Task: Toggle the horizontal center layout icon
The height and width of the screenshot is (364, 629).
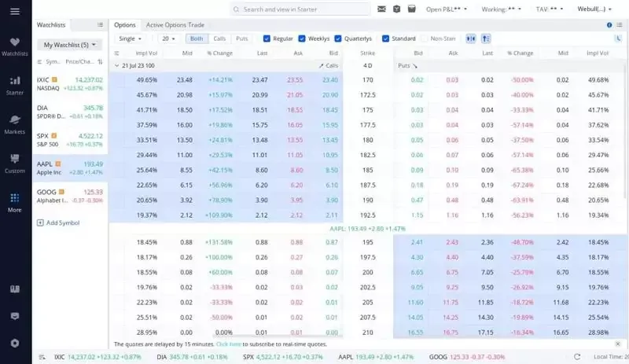Action: (x=470, y=39)
